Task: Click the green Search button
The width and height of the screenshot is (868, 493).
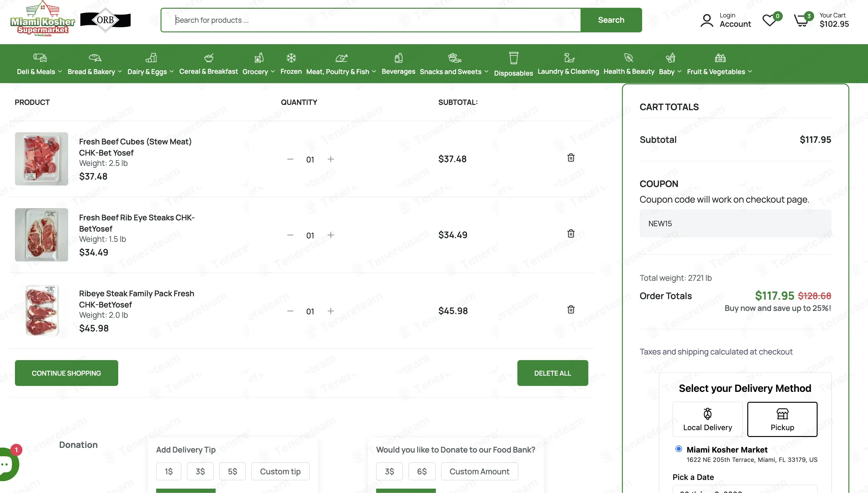Action: pos(611,20)
